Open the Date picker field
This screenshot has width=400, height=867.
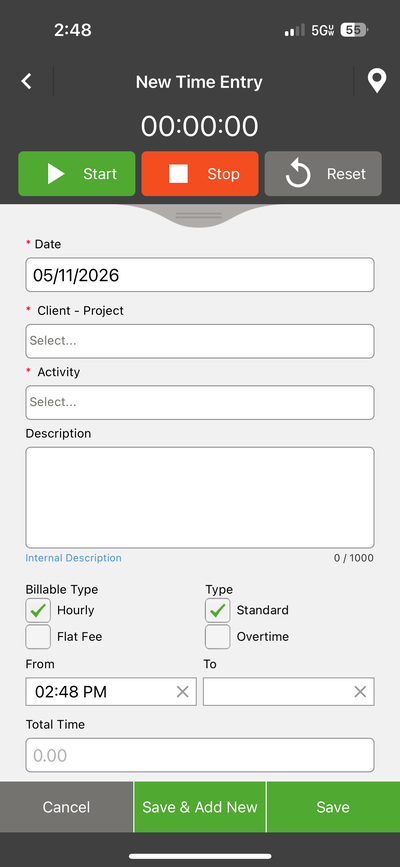[x=200, y=275]
